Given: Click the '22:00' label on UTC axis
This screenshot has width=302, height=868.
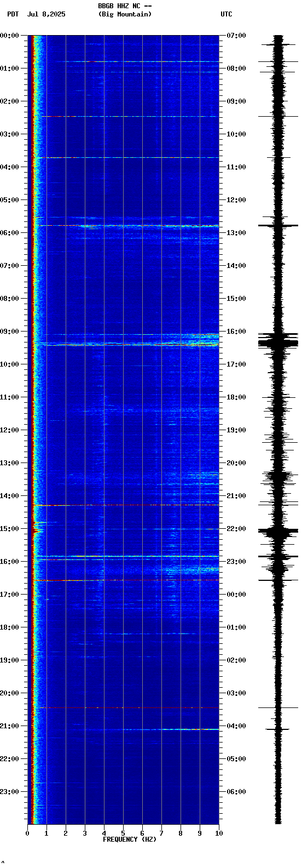Looking at the screenshot, I should click(236, 529).
